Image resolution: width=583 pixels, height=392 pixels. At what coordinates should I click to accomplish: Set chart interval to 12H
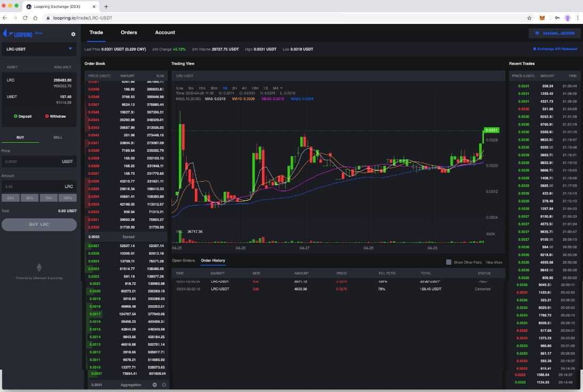click(255, 88)
